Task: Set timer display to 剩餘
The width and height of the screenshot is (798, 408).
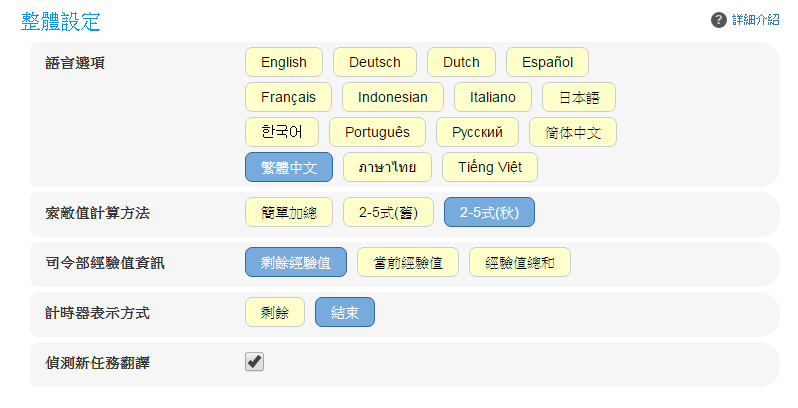Action: click(275, 312)
